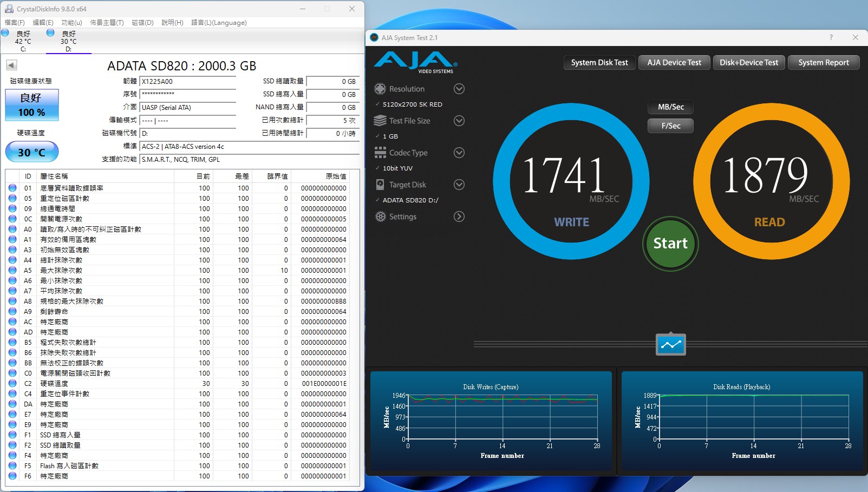Open the 語言(L)(Language) menu

[219, 23]
